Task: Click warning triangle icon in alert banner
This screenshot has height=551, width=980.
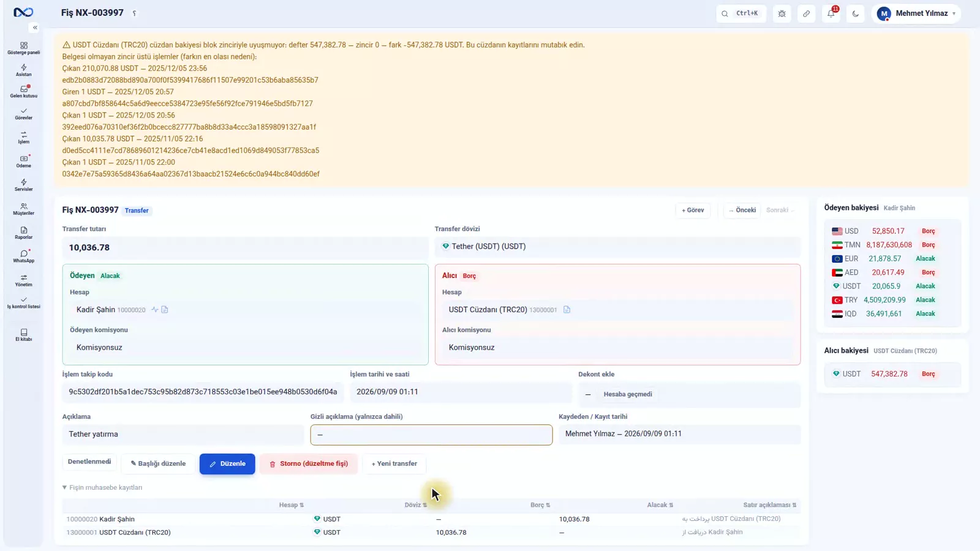Action: (66, 45)
